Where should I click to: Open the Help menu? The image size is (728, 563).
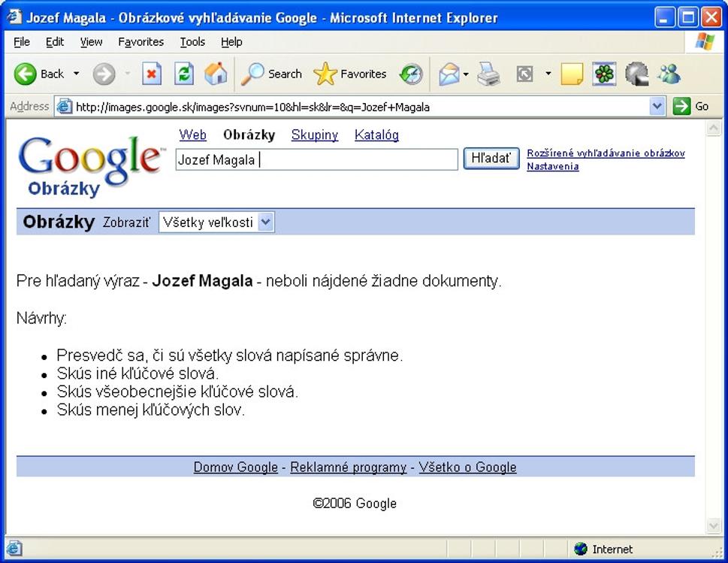(x=231, y=42)
